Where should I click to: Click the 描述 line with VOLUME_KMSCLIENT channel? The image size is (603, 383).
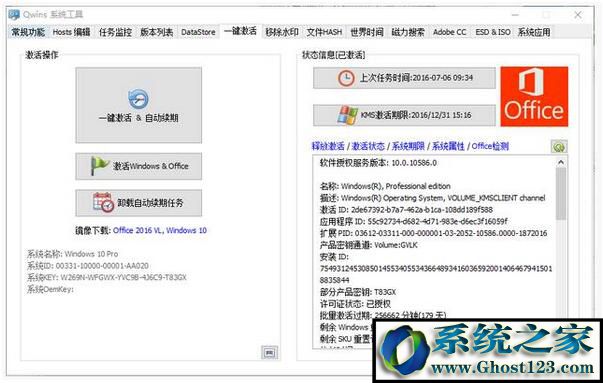coord(432,198)
